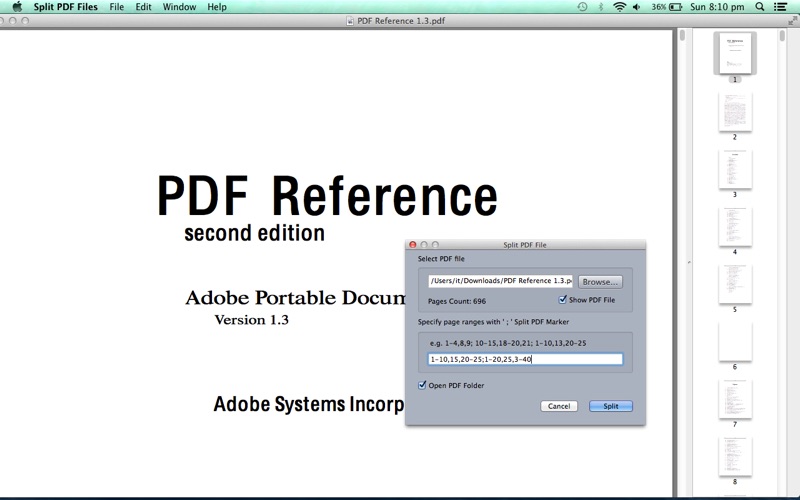Uncheck Open PDF Folder checkbox
Screen dimensions: 800x500
pyautogui.click(x=422, y=385)
